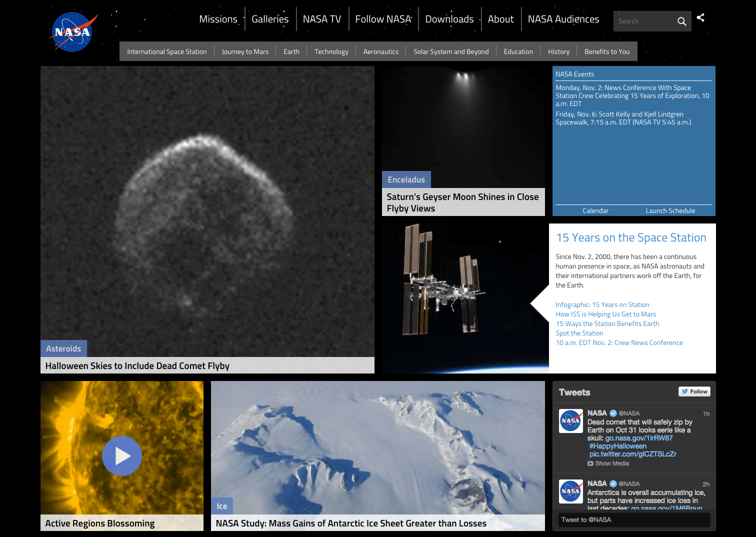756x537 pixels.
Task: Click the NASA avatar on the Antarctica tweet
Action: 571,491
